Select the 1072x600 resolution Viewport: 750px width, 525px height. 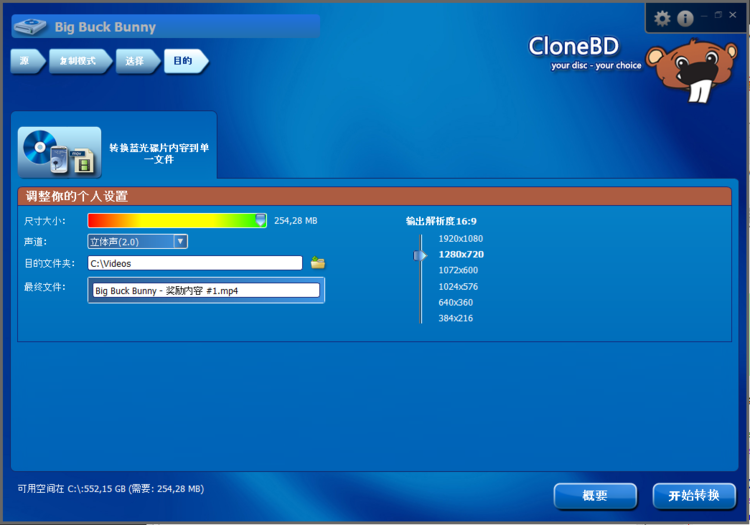point(458,270)
